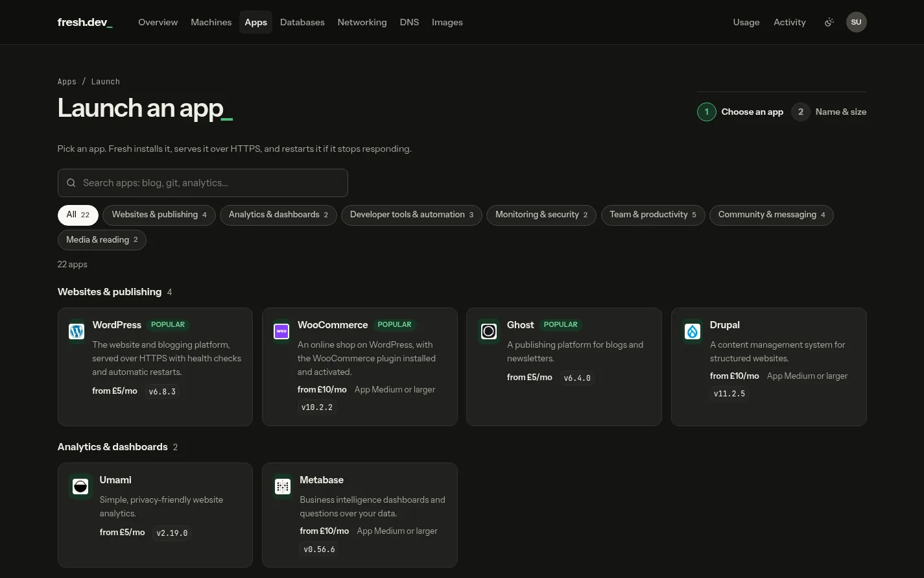
Task: Click the v11.2.5 version badge
Action: pos(729,394)
